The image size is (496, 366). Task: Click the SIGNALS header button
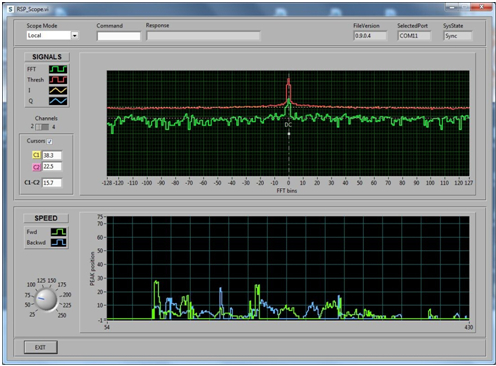(47, 57)
